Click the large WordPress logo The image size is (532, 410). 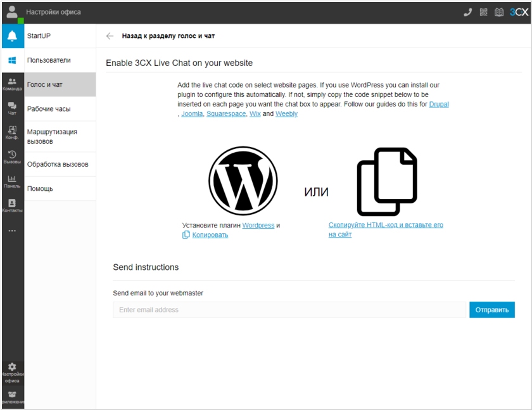(243, 181)
